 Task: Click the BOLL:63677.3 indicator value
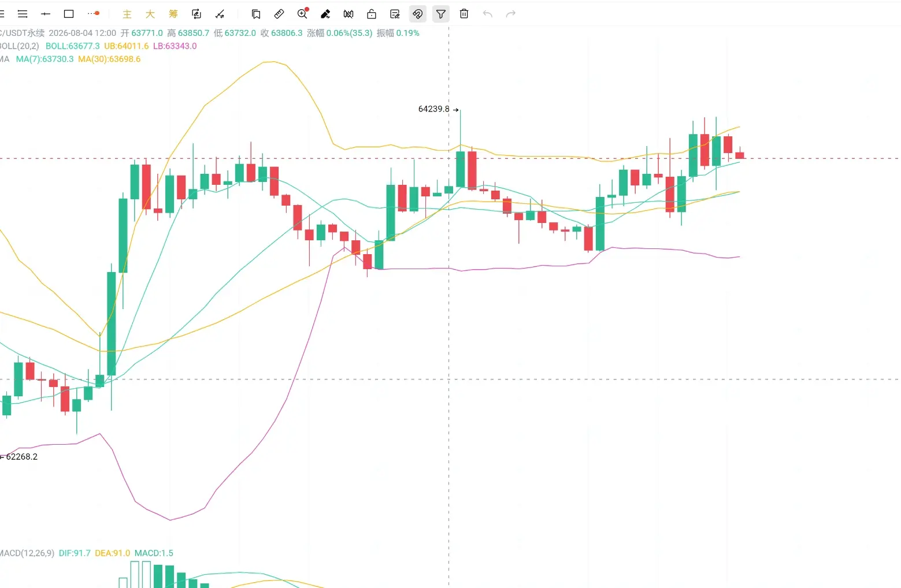coord(72,46)
